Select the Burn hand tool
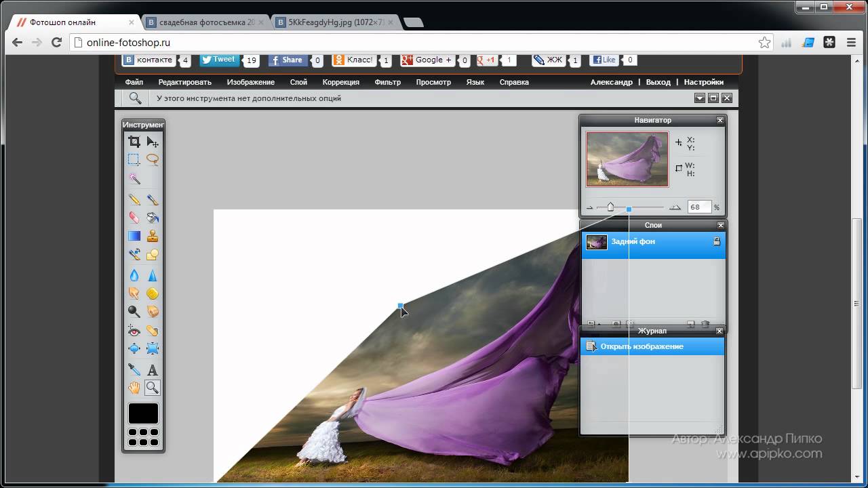 (x=153, y=312)
